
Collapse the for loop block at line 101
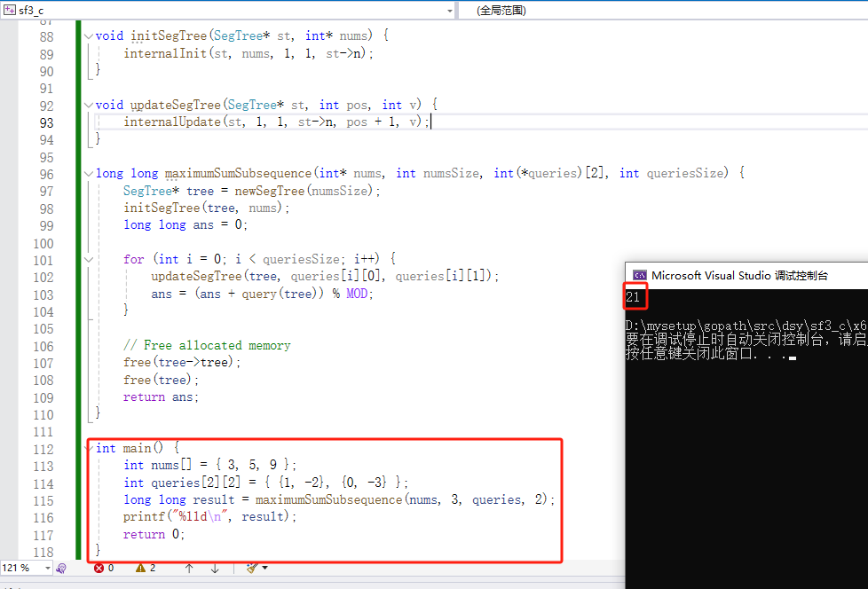(89, 259)
